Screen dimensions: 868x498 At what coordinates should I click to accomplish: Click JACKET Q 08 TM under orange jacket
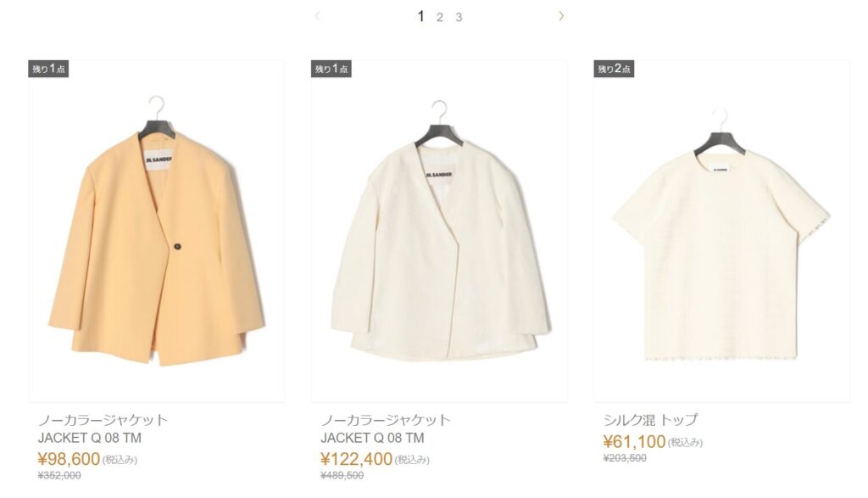[90, 438]
